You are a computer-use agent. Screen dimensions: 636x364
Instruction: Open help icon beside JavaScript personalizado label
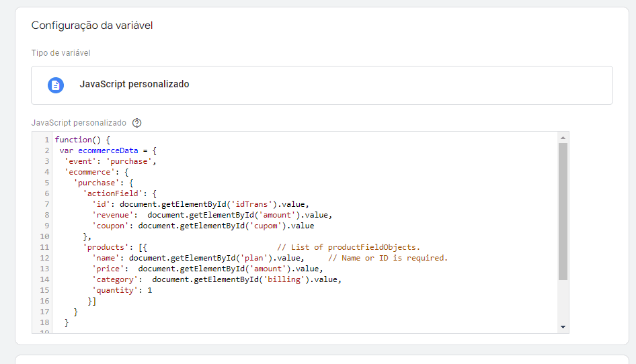click(137, 123)
